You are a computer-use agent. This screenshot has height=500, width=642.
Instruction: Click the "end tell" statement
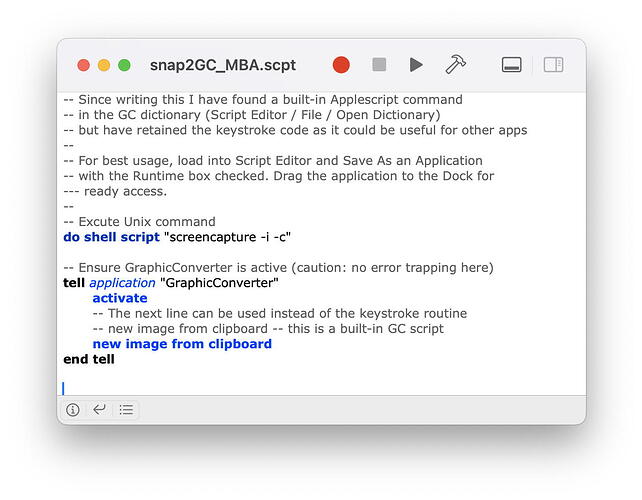pyautogui.click(x=88, y=359)
